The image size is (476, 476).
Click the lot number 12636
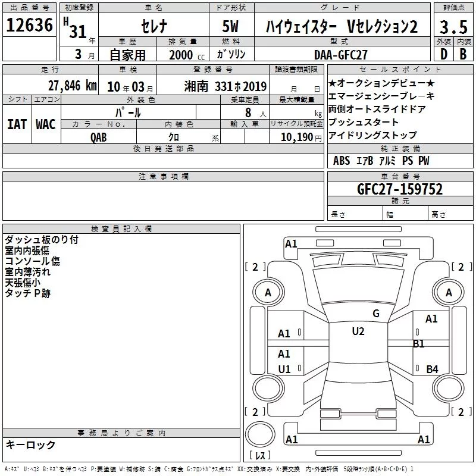29,25
